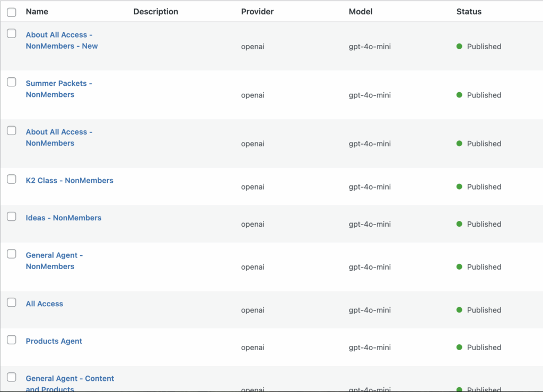Select the Summer Packets - NonMembers row checkbox
543x392 pixels.
12,82
